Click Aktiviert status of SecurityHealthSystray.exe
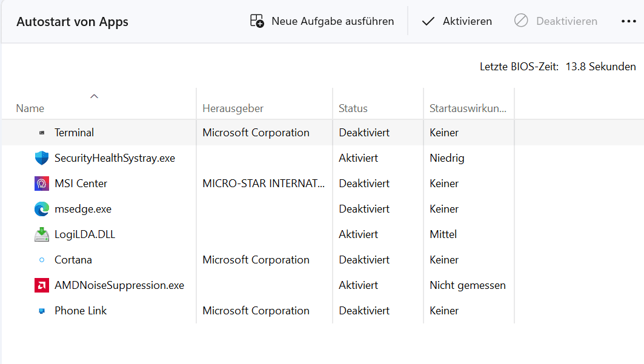Viewport: 644px width, 364px height. [x=358, y=158]
